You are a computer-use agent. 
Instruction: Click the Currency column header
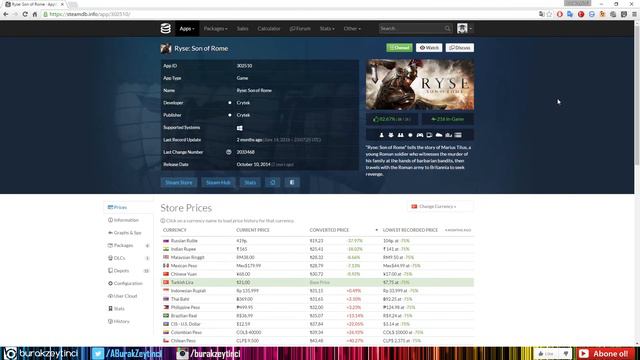pyautogui.click(x=174, y=230)
